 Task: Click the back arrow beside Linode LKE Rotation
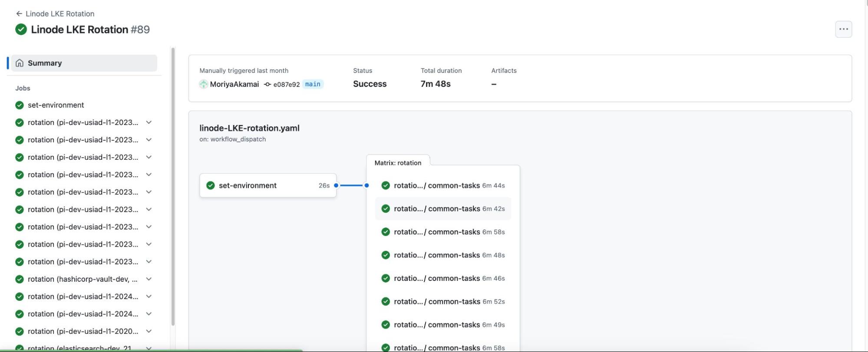coord(19,13)
